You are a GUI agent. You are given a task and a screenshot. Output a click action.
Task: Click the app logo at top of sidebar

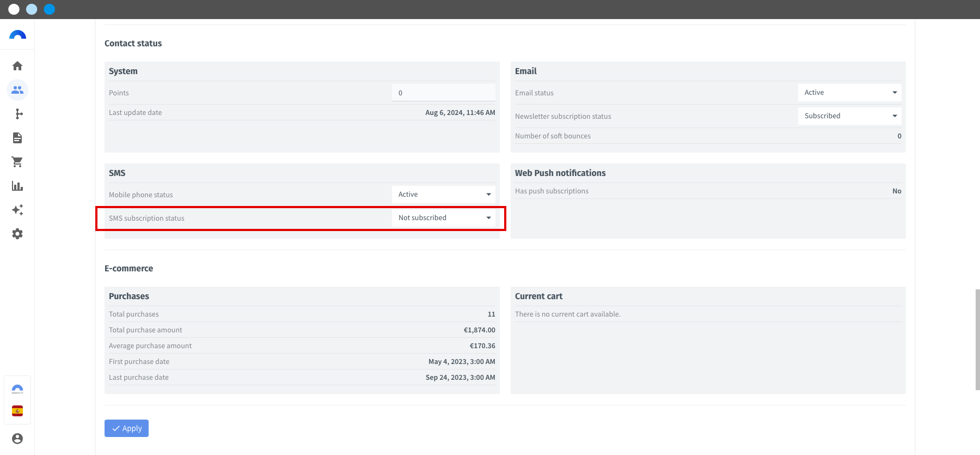coord(17,35)
